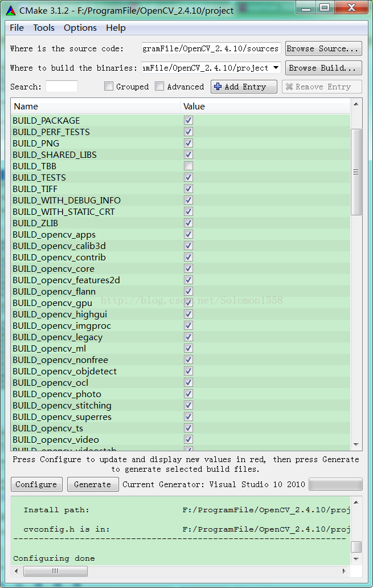Select the BUILD_opencv_superres row name
This screenshot has width=373, height=588.
[x=62, y=416]
